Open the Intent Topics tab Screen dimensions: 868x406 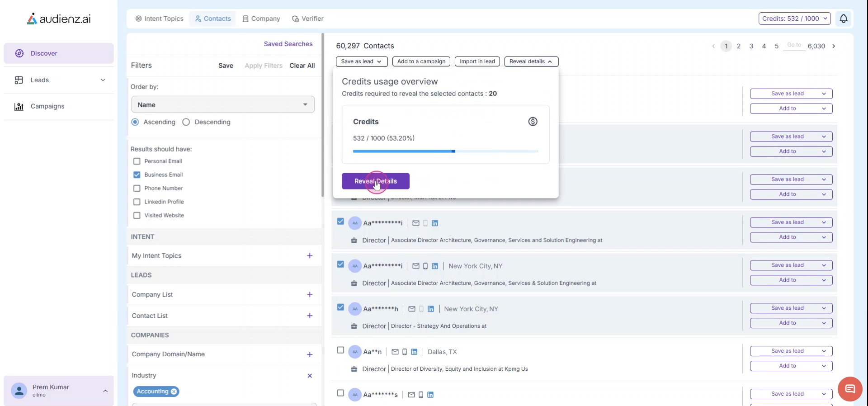tap(159, 19)
